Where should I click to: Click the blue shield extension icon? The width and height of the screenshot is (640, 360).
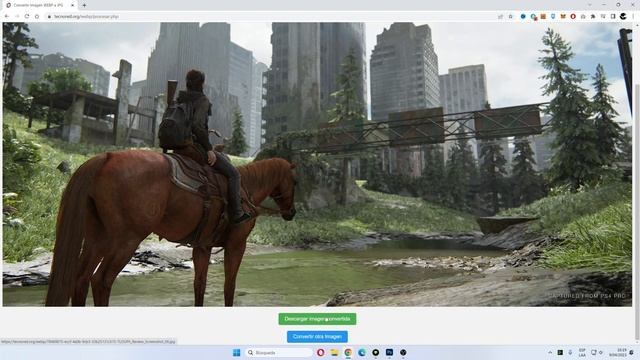[x=553, y=16]
